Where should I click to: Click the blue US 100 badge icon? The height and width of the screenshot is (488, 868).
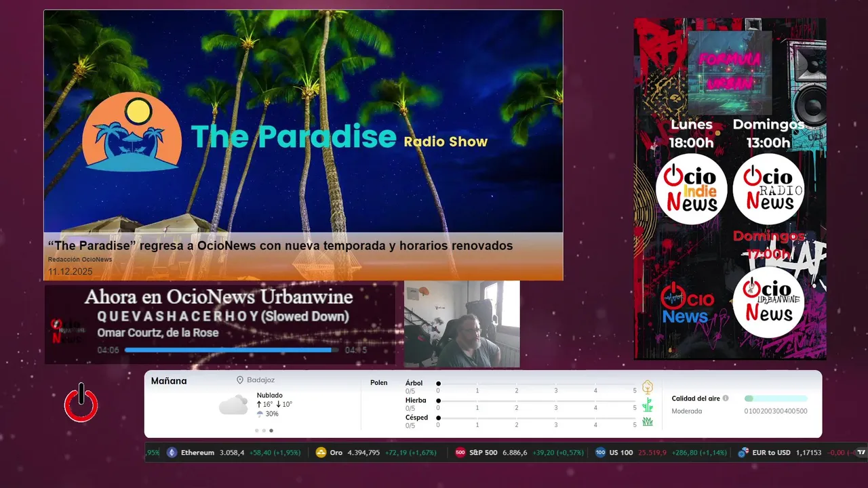[x=600, y=453]
